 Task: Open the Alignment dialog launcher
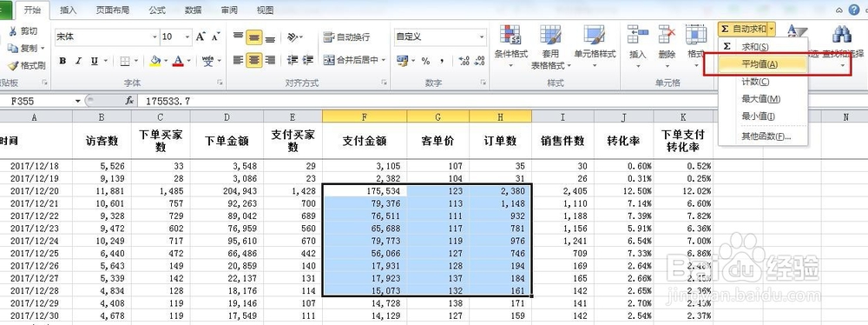tap(384, 83)
